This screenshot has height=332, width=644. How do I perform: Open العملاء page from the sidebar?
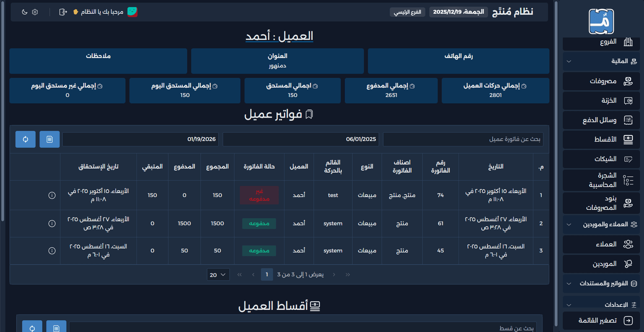[601, 244]
